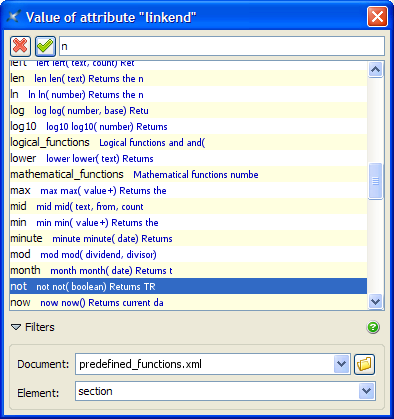
Task: Select the "lower" function row
Action: pyautogui.click(x=188, y=159)
